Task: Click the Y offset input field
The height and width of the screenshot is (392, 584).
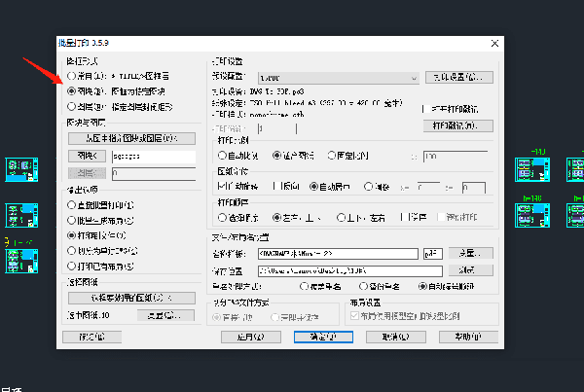Action: pyautogui.click(x=474, y=188)
